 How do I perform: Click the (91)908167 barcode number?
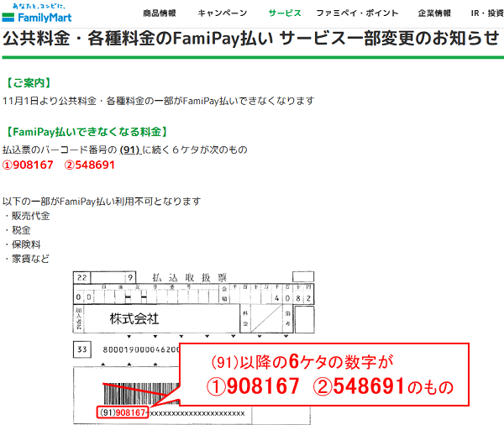(x=123, y=412)
